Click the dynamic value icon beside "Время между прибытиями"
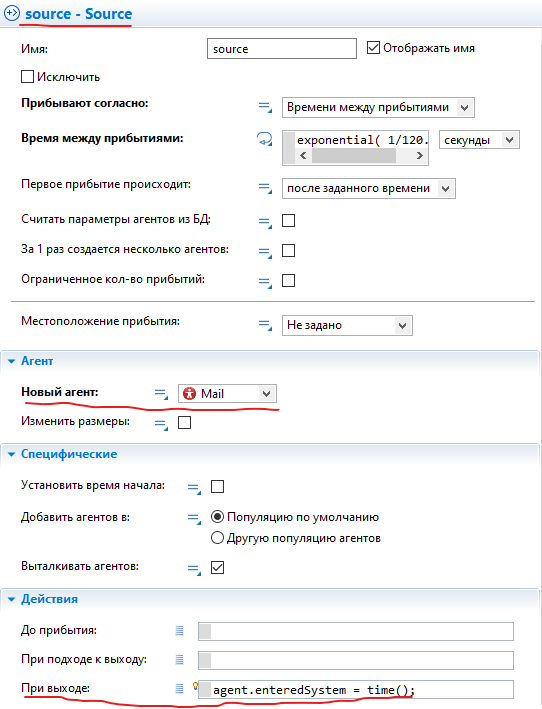 pos(265,139)
